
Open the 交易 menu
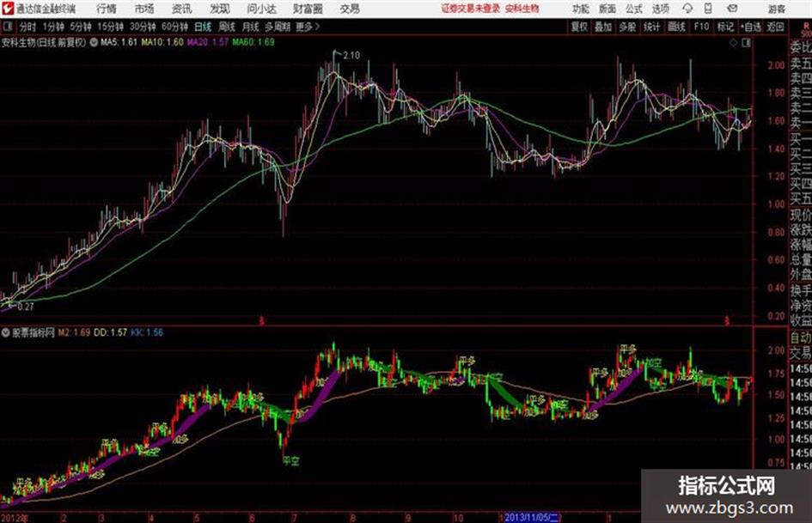350,9
